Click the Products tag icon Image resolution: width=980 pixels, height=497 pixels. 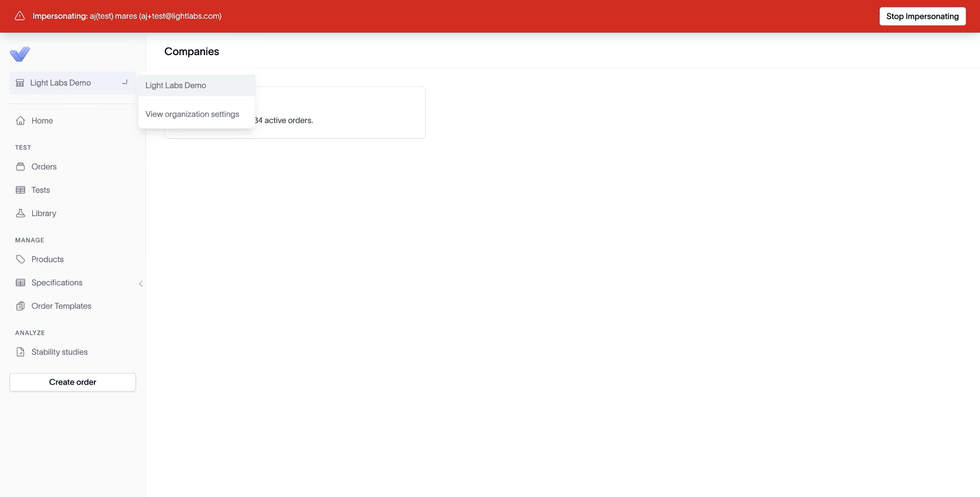[20, 259]
